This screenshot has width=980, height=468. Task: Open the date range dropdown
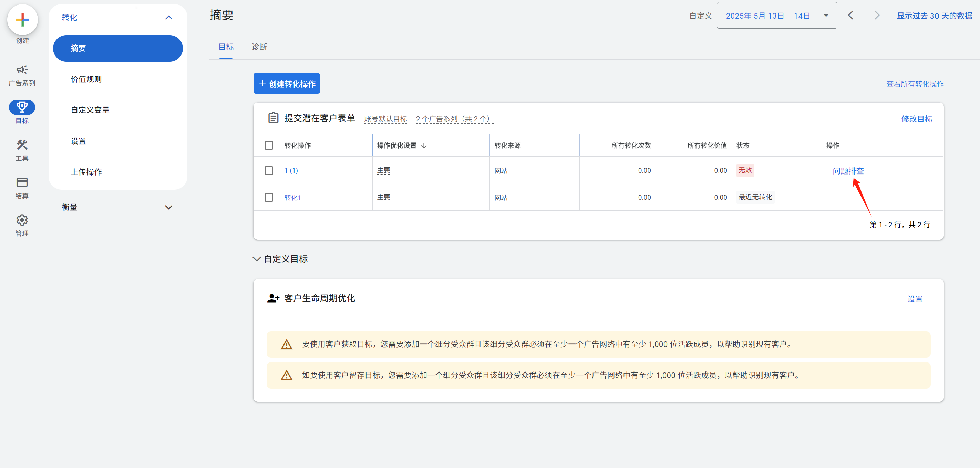776,16
